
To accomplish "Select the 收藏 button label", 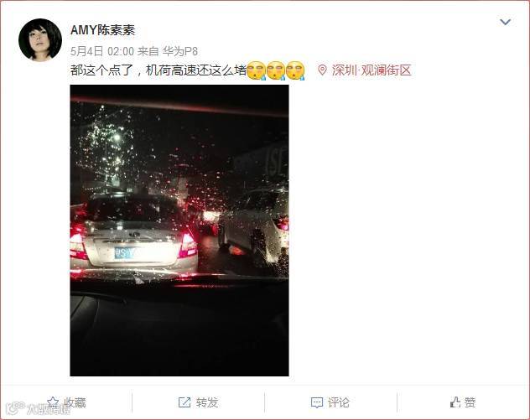I will [75, 402].
